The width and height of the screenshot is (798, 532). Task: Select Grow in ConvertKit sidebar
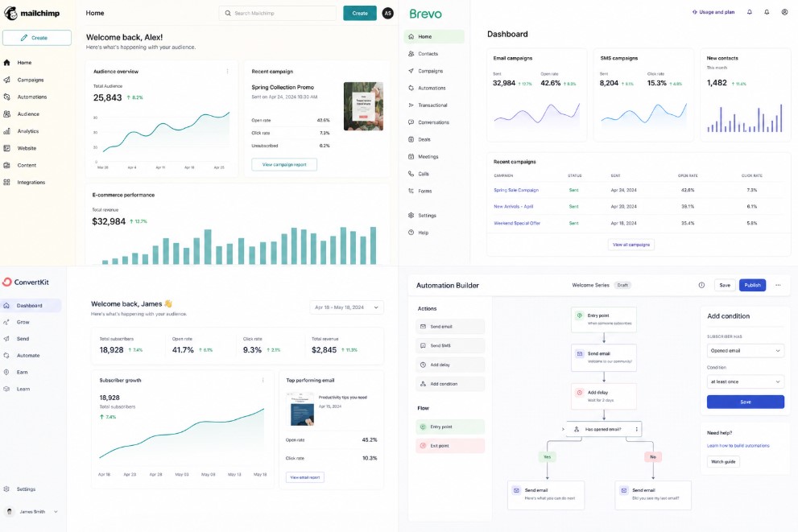[x=16, y=322]
